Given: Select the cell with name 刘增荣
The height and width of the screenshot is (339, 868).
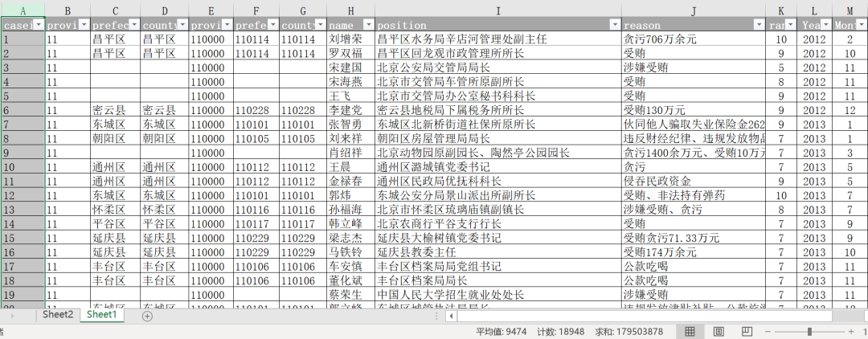Looking at the screenshot, I should pos(351,39).
